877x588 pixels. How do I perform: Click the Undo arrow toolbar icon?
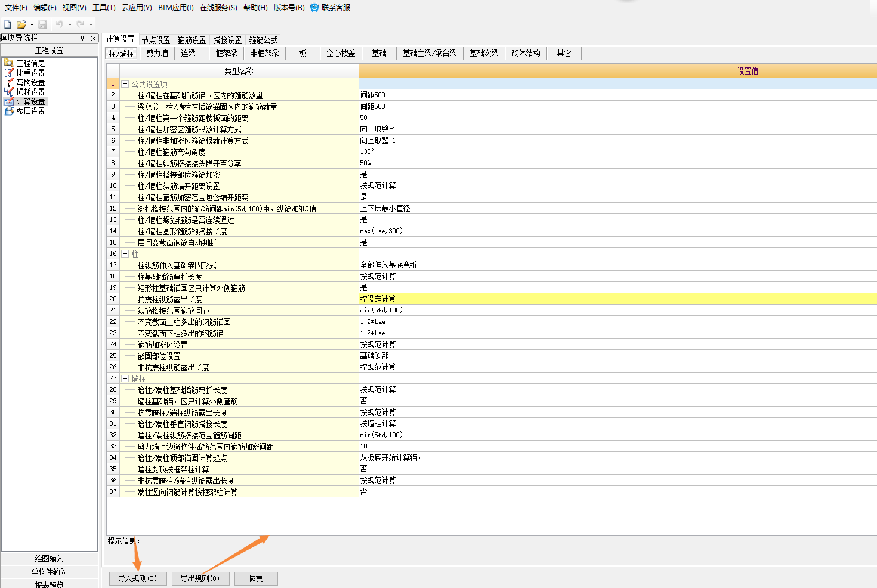pos(60,24)
